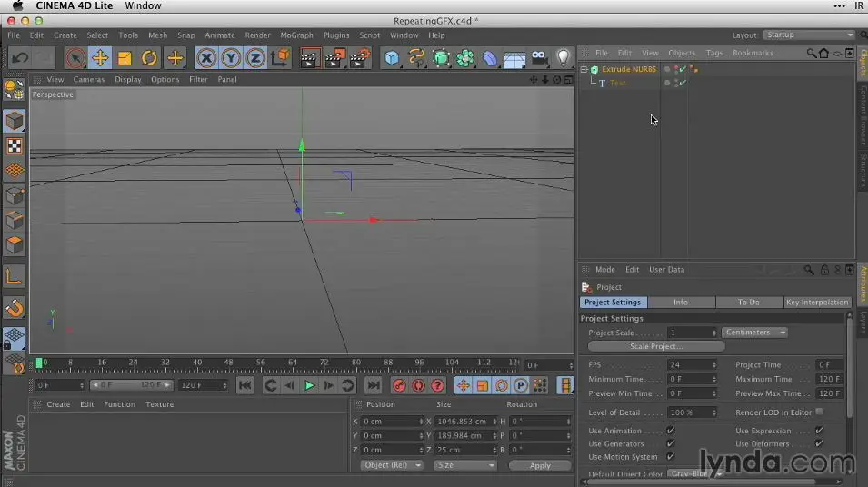This screenshot has height=487, width=868.
Task: Open the Key Interpolation tab
Action: (817, 303)
